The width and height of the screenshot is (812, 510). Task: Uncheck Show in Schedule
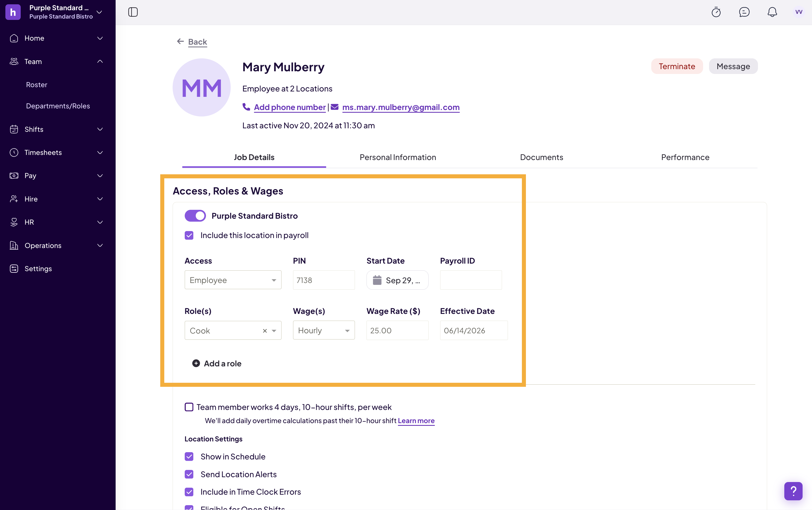[x=189, y=456]
